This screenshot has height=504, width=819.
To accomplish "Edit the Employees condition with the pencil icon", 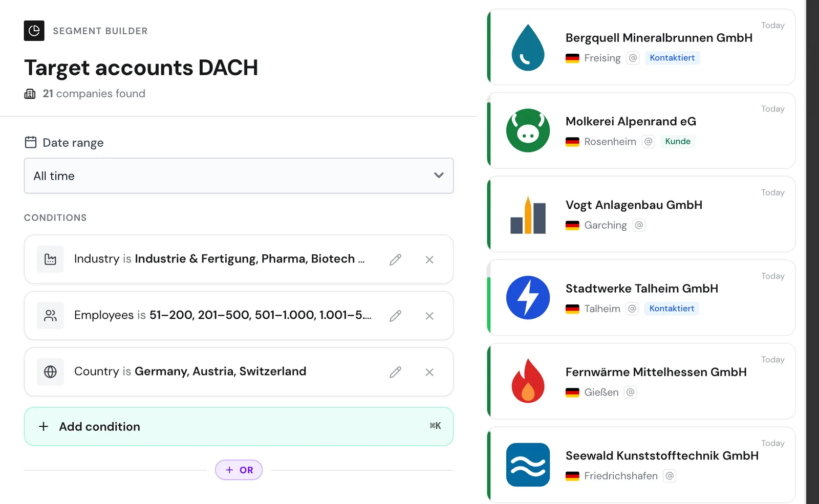I will click(395, 316).
